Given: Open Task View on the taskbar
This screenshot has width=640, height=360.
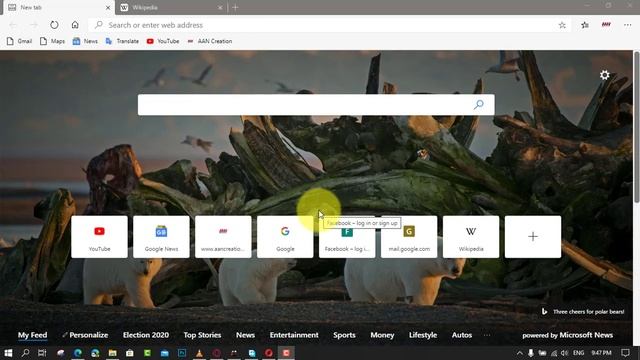Looking at the screenshot, I should [42, 353].
